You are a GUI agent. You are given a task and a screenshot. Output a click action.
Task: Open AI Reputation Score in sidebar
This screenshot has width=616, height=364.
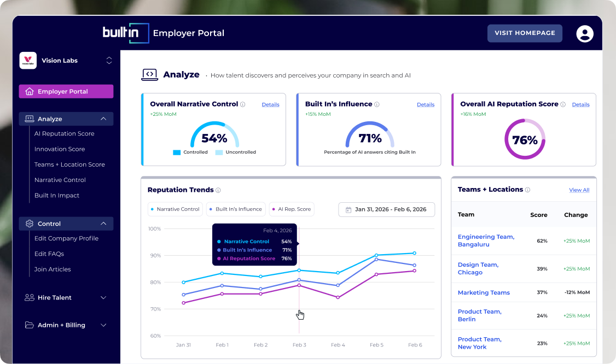65,133
